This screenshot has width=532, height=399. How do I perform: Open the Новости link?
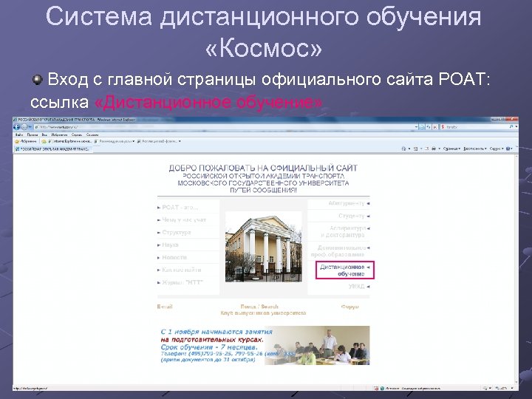tap(174, 257)
